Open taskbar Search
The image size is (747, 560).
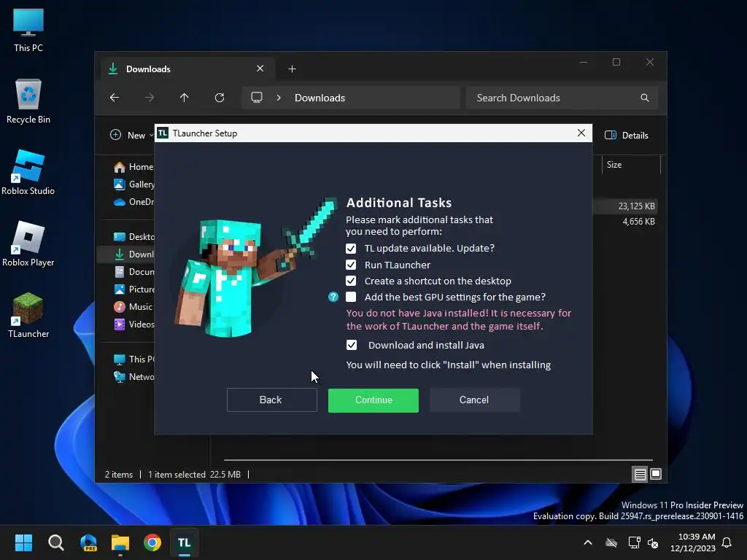55,542
